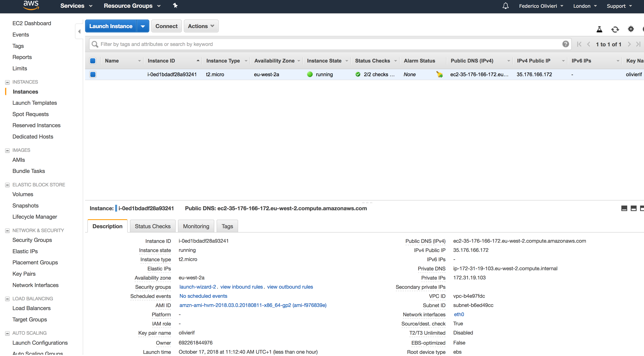
Task: Uncheck the instance i-0ed1bdadf28a93241 row checkbox
Action: (x=93, y=74)
